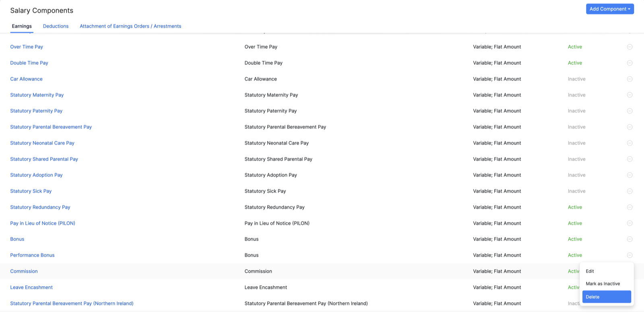This screenshot has width=644, height=314.
Task: Open the ellipsis menu on the Performance Bonus row
Action: click(x=630, y=255)
